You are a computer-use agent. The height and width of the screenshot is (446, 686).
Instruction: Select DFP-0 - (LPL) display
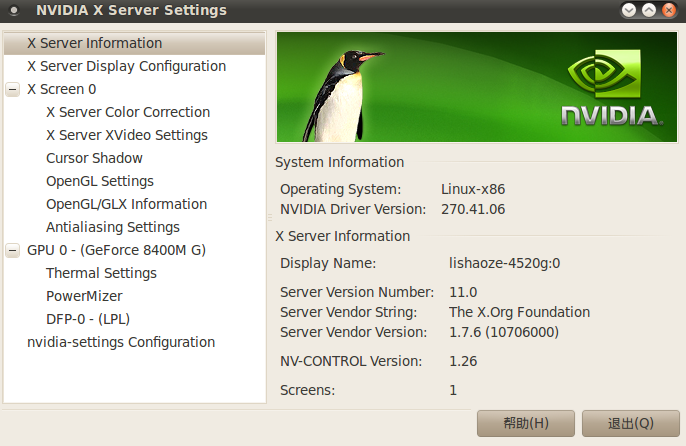click(x=88, y=319)
